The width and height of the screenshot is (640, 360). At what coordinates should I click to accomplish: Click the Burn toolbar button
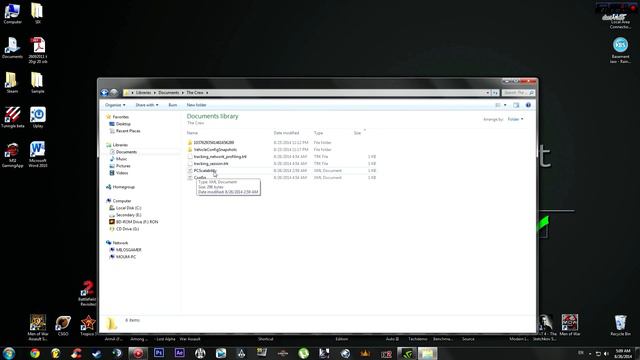[173, 105]
